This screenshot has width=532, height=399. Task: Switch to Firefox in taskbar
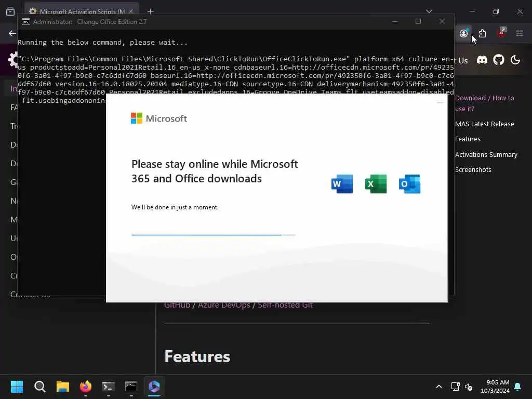coord(86,387)
